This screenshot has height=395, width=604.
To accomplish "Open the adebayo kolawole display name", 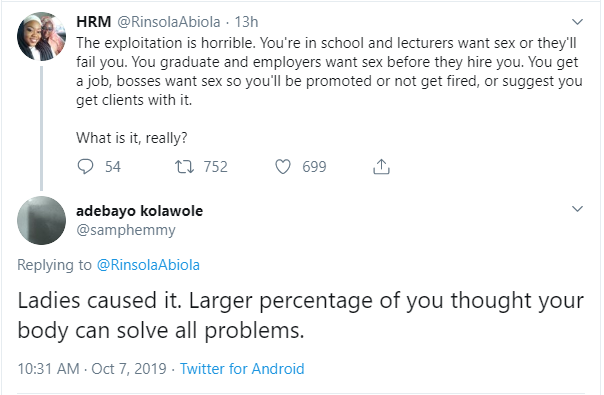I will click(x=139, y=211).
